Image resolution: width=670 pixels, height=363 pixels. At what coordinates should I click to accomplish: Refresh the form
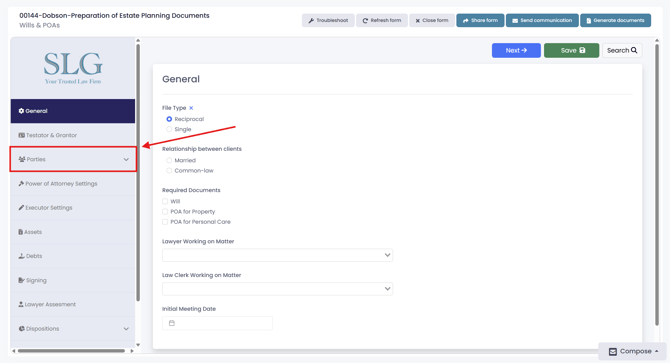382,20
